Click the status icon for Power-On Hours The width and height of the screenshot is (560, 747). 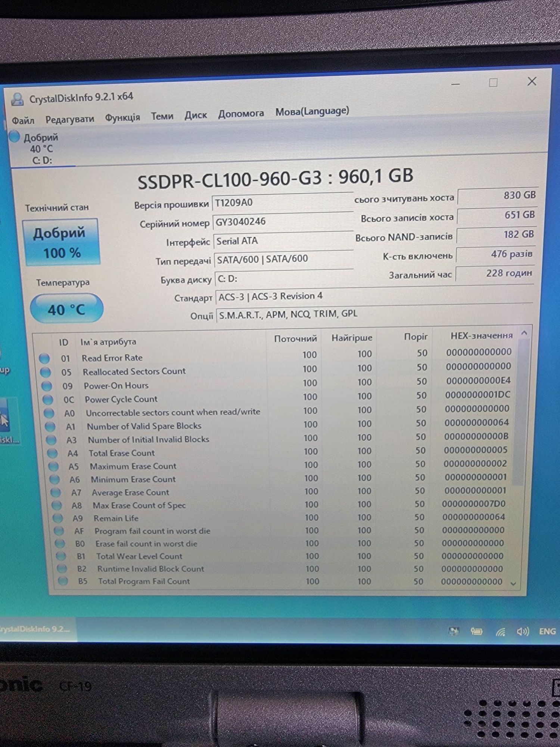[x=47, y=386]
